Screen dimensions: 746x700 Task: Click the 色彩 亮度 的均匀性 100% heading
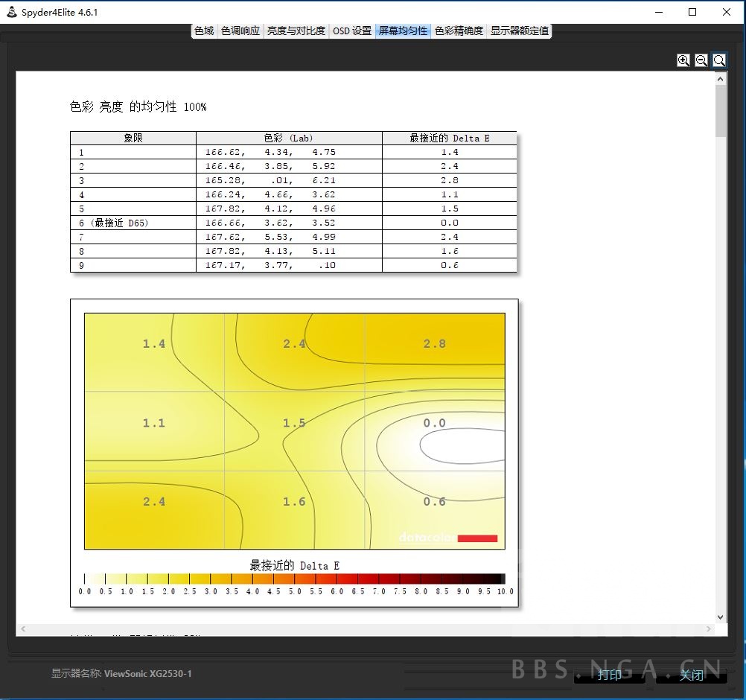(x=138, y=106)
